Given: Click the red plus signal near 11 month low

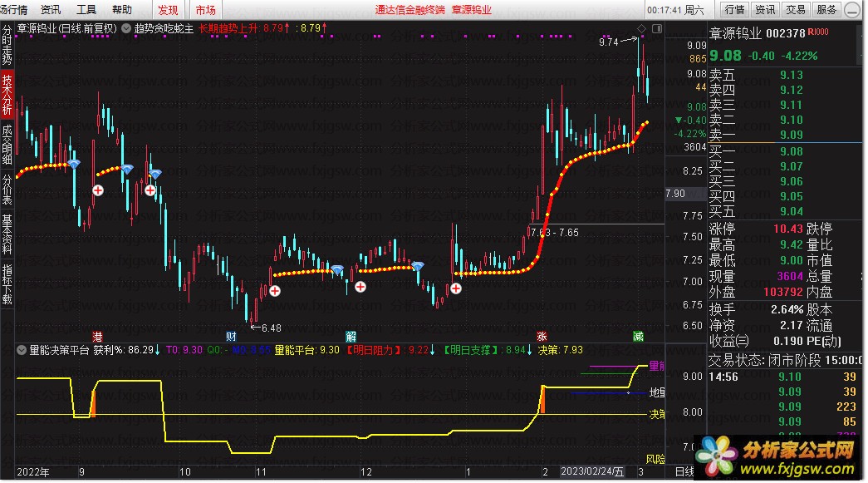Looking at the screenshot, I should (275, 291).
